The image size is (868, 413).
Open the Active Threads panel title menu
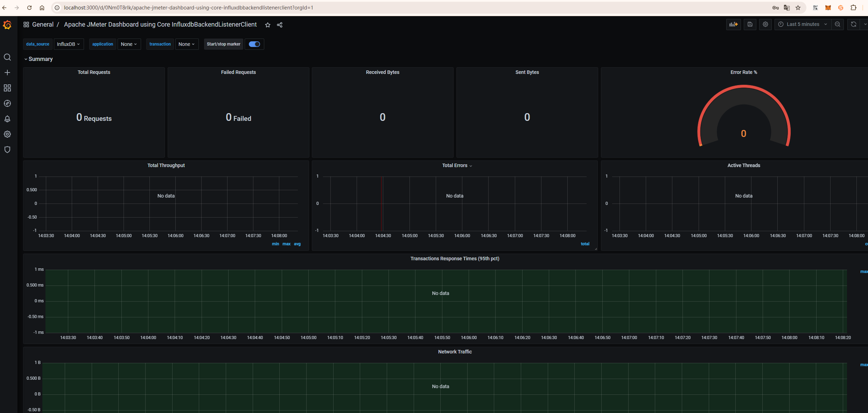[744, 165]
